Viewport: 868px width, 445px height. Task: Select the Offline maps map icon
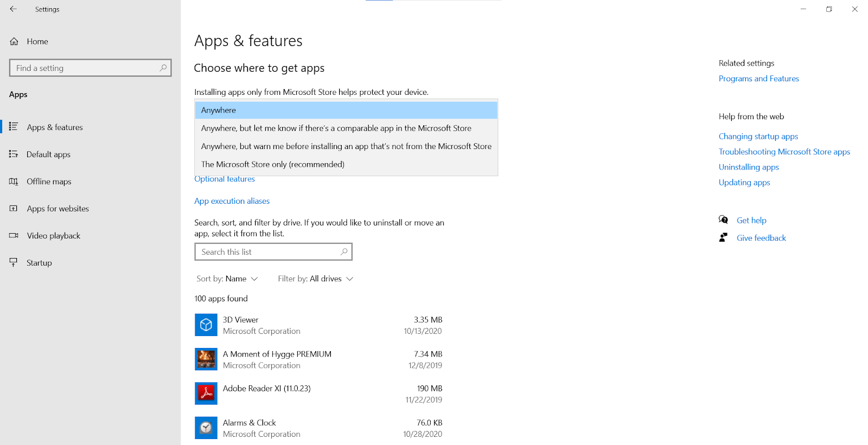(x=14, y=181)
